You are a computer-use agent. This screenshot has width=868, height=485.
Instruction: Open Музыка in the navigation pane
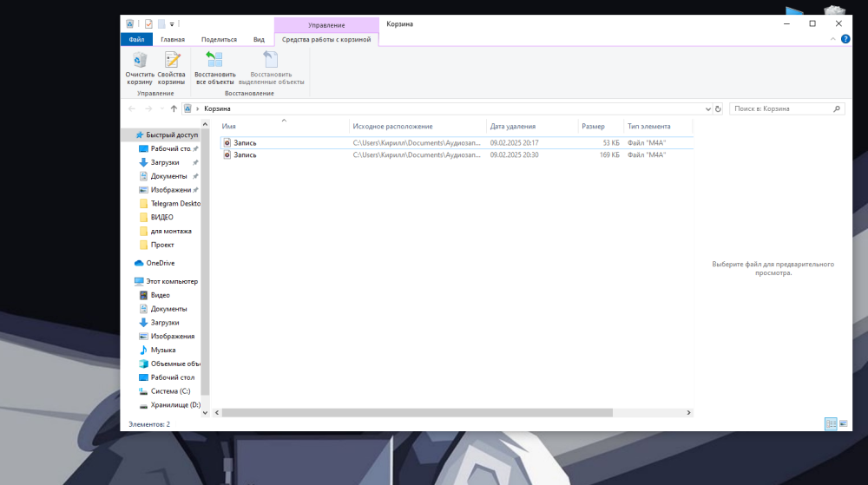157,350
